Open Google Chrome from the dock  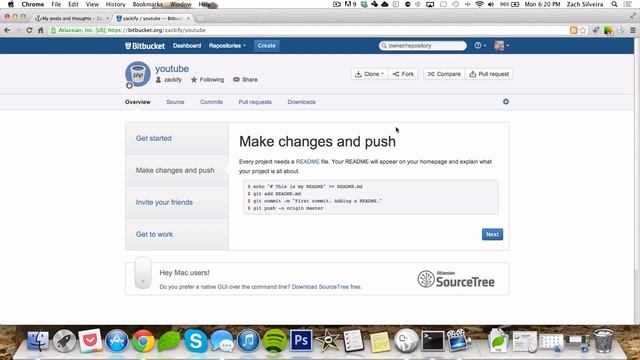coord(143,341)
